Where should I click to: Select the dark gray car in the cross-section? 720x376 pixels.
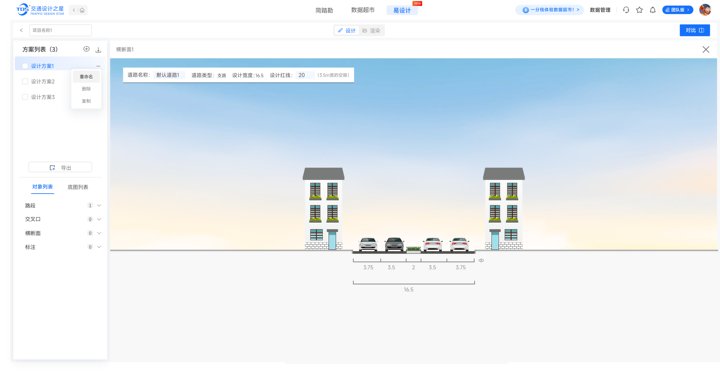click(x=394, y=244)
